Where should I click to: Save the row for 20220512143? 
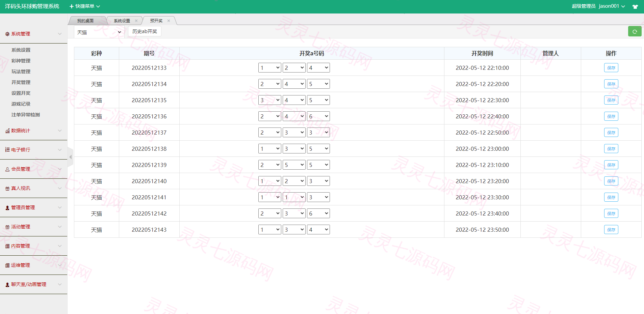click(x=611, y=230)
